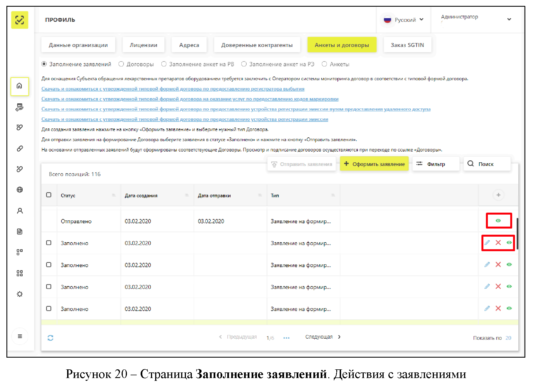Select the Заполнение заявлений radio button
Viewport: 534px width, 392px height.
tap(44, 64)
